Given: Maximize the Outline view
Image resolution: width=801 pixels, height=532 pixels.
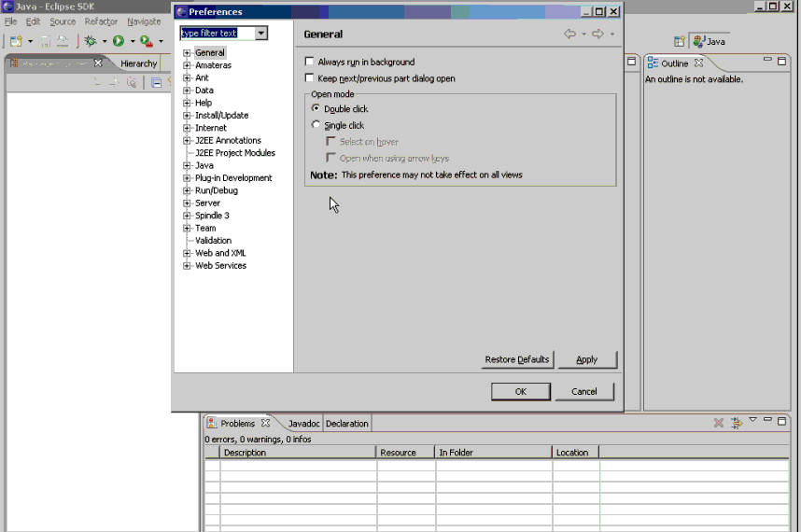Looking at the screenshot, I should click(781, 62).
